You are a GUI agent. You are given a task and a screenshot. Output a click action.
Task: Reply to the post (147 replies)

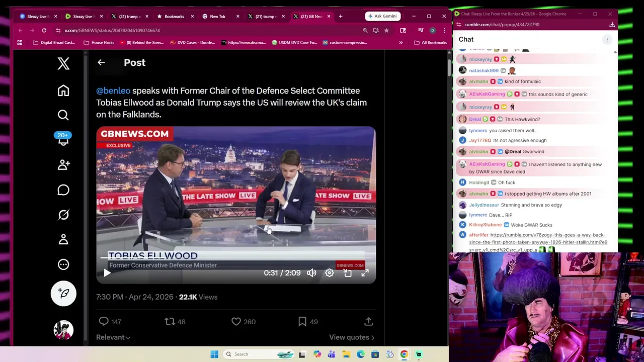[110, 322]
